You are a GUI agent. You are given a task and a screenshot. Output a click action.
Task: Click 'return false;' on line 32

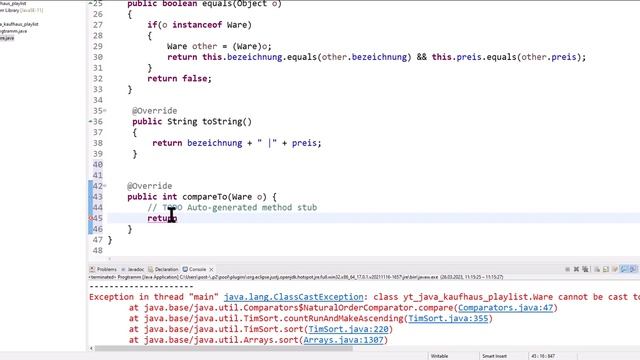(180, 78)
